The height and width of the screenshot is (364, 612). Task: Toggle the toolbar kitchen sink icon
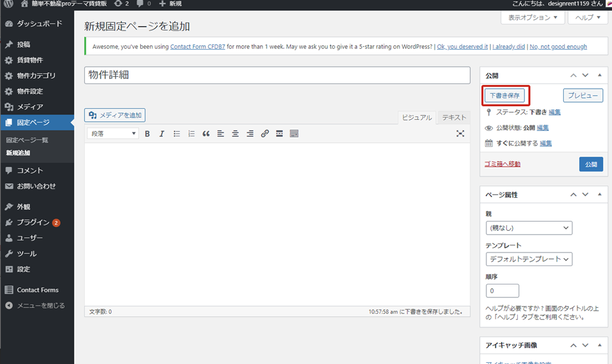[294, 133]
